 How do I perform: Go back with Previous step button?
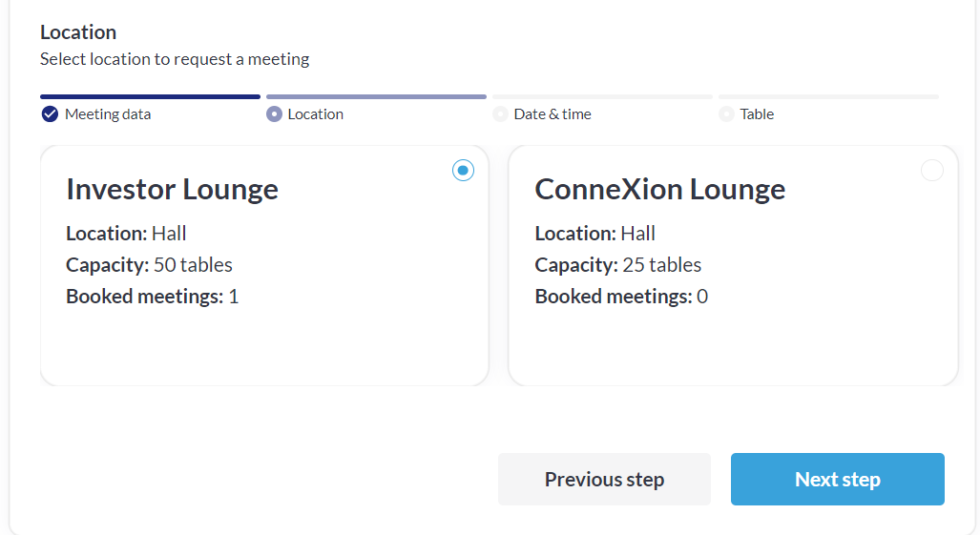[x=604, y=479]
